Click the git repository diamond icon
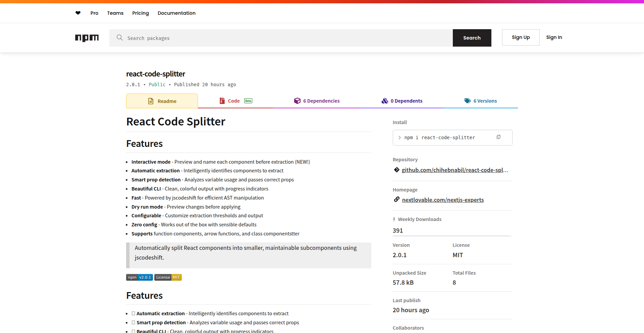 [396, 170]
